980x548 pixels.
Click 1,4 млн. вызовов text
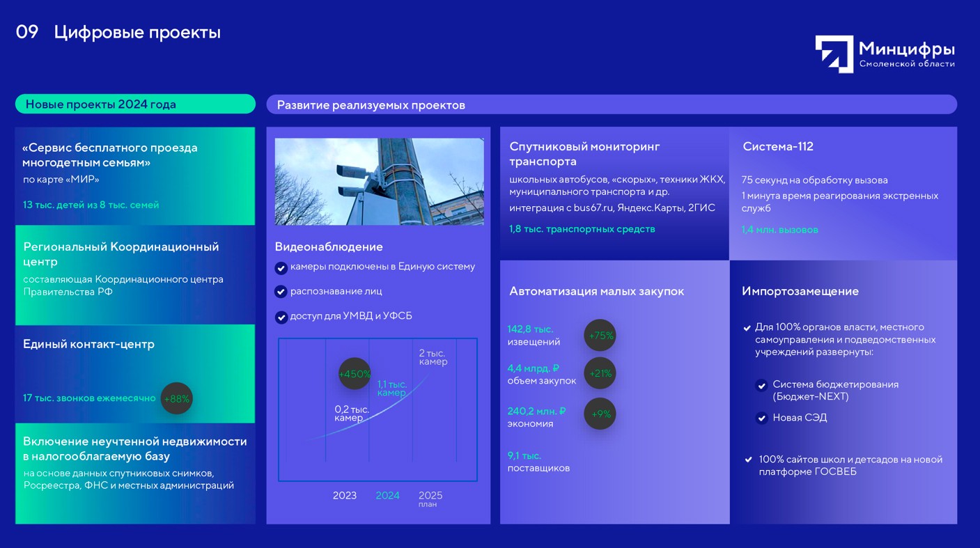pos(780,230)
